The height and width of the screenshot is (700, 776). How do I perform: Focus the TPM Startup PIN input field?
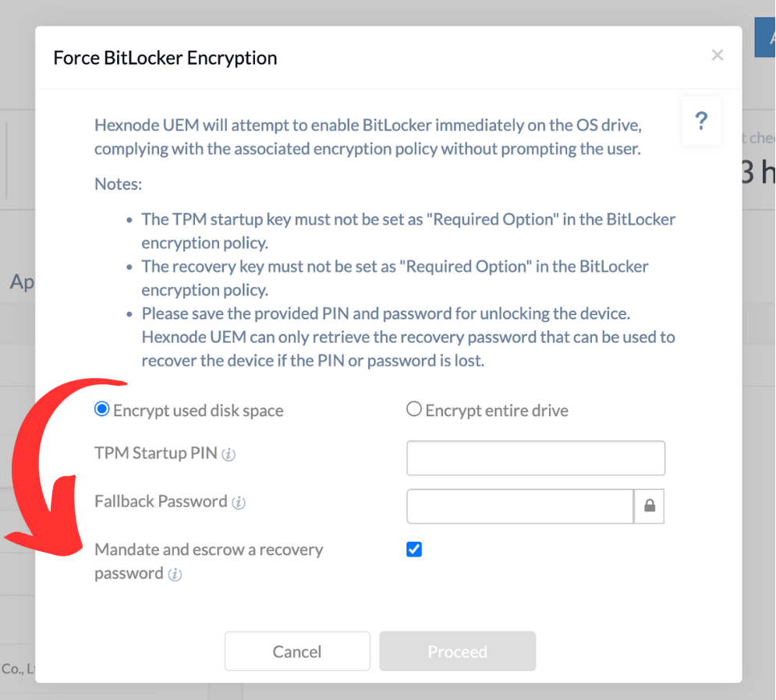tap(535, 458)
